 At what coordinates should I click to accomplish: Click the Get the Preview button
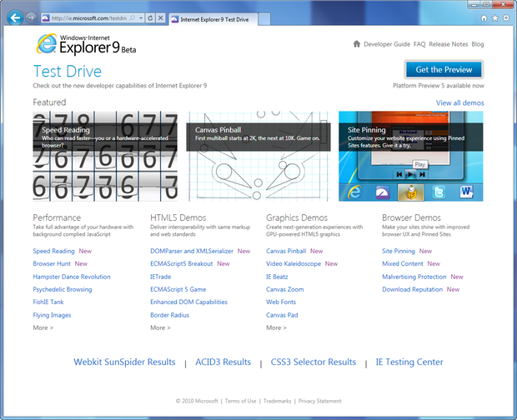tap(444, 69)
